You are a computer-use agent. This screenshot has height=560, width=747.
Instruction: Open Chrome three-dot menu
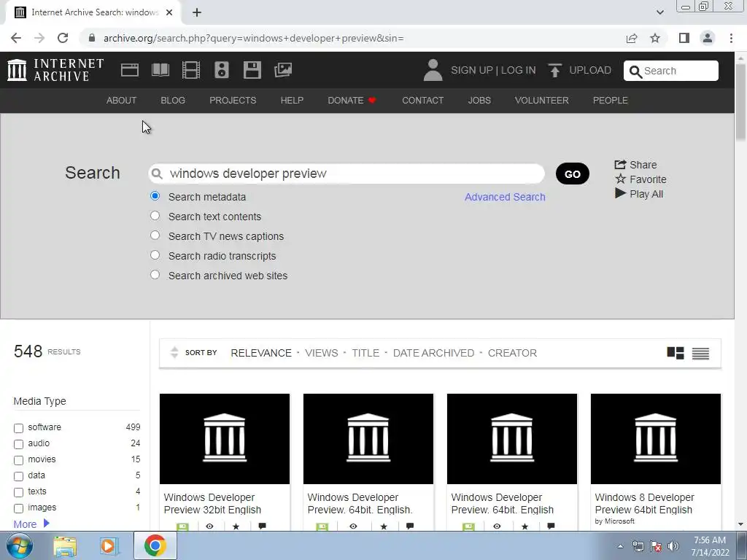point(731,38)
